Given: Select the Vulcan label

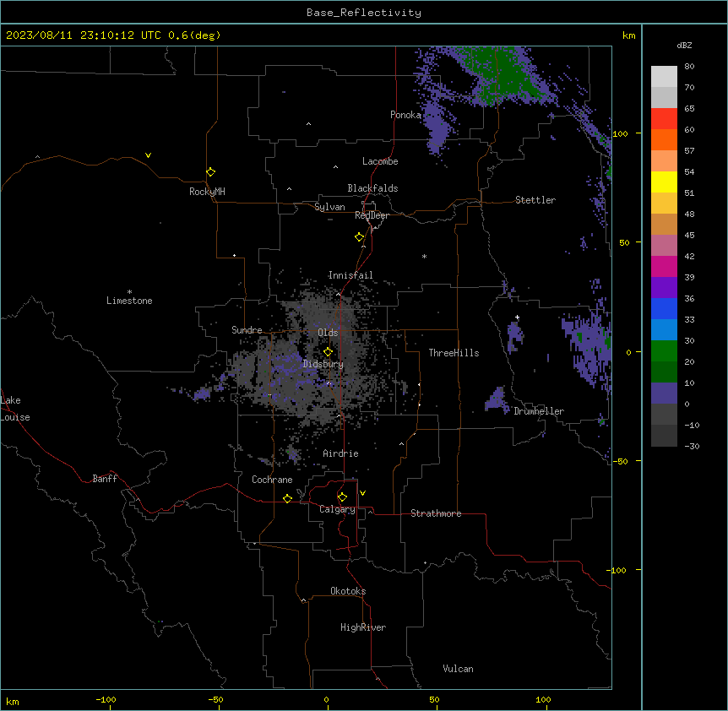Looking at the screenshot, I should [x=458, y=669].
